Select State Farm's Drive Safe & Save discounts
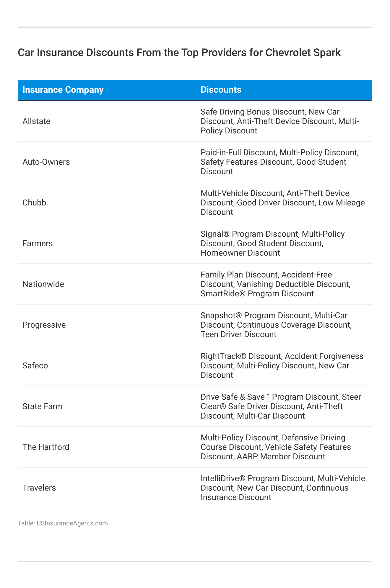The height and width of the screenshot is (588, 390). pyautogui.click(x=281, y=406)
